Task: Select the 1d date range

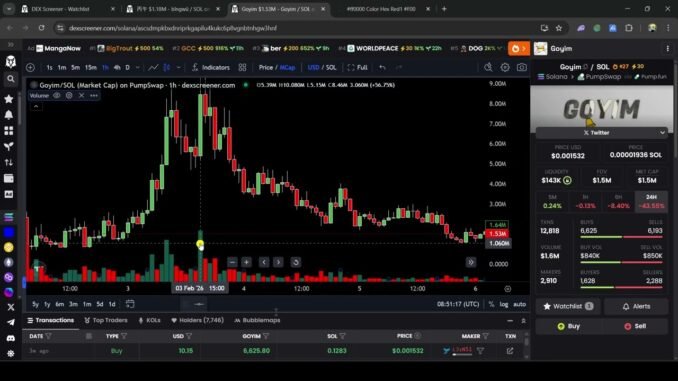Action: click(x=112, y=304)
